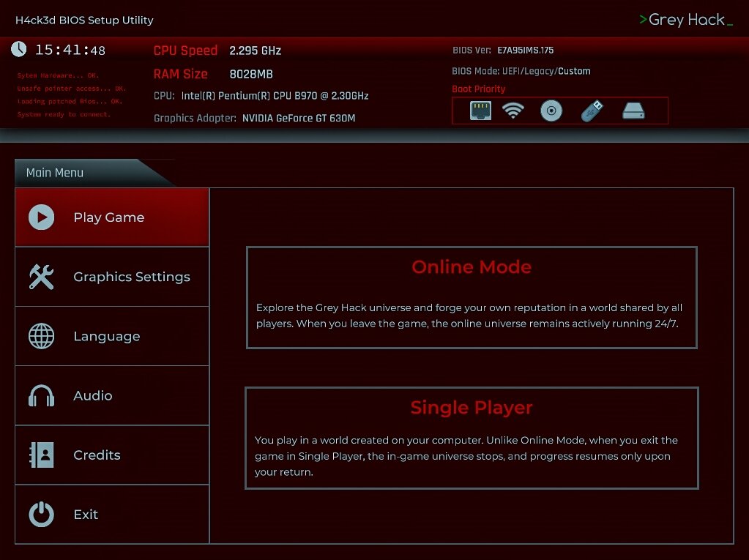This screenshot has height=560, width=749.
Task: Click the BIOS Mode UEFI/Legacy/Custom text
Action: (x=546, y=71)
